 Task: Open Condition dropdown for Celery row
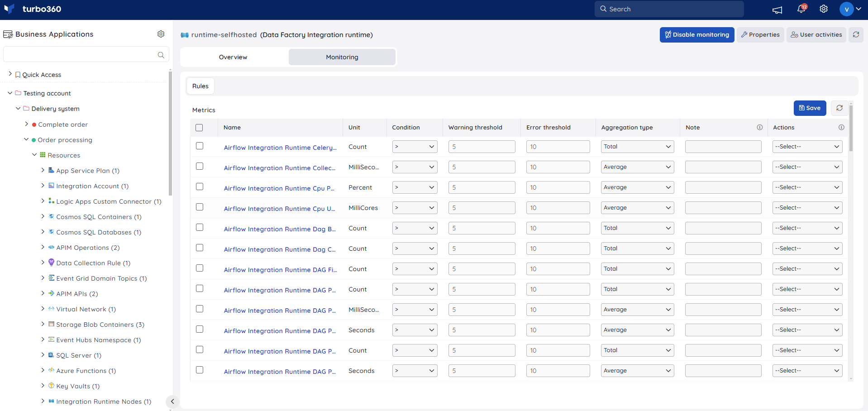tap(415, 147)
